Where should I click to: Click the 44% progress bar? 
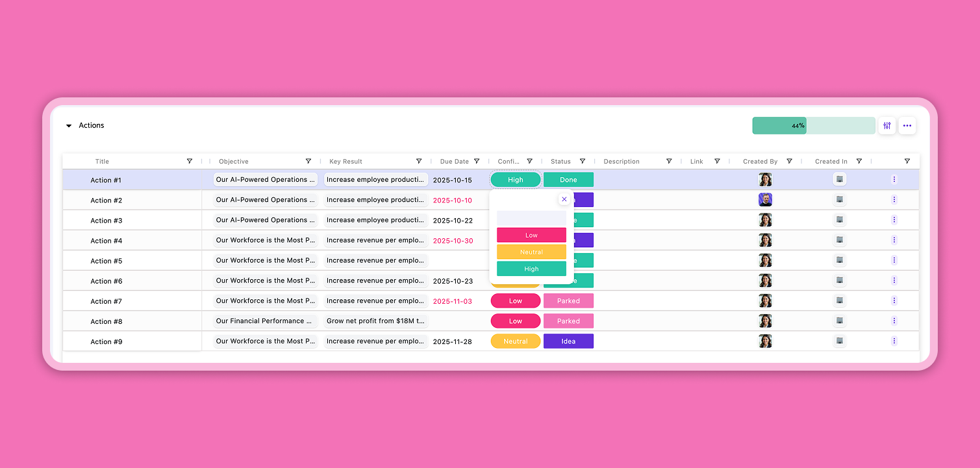(813, 126)
